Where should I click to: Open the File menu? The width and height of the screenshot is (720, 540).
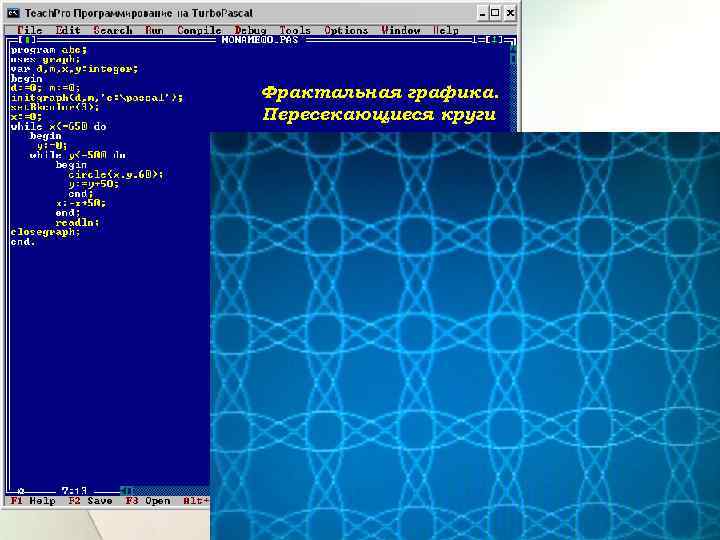pos(30,30)
